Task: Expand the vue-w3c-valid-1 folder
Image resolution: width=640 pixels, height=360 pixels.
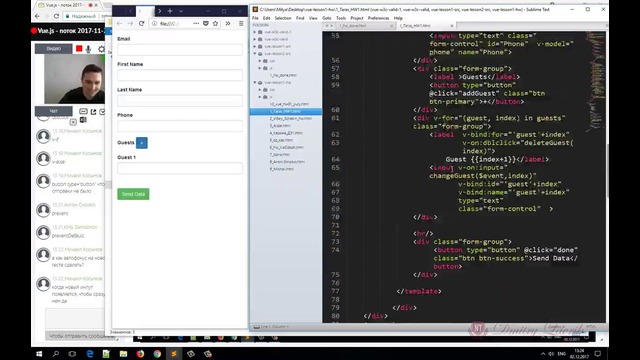Action: (255, 32)
